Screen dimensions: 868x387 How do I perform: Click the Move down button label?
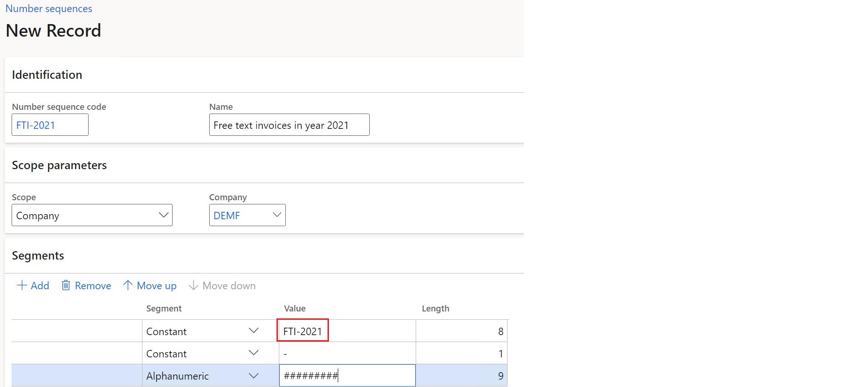pos(229,285)
